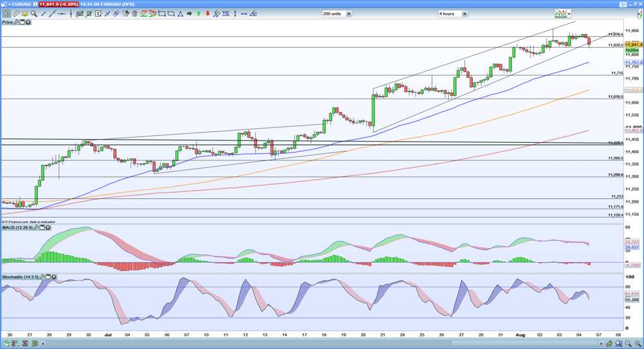
Task: Open Stochastic indicator wrench settings
Action: pyautogui.click(x=42, y=277)
